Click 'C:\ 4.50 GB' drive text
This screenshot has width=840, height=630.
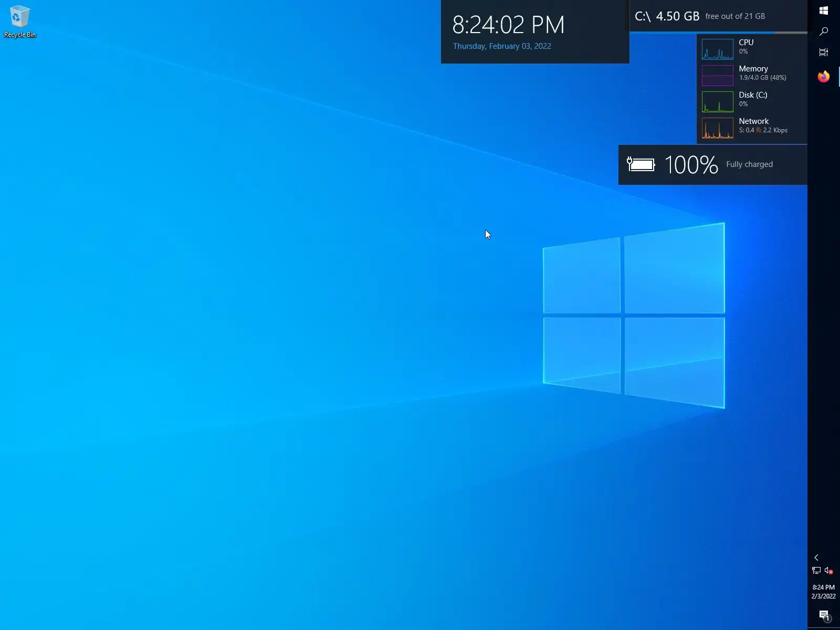(x=667, y=16)
